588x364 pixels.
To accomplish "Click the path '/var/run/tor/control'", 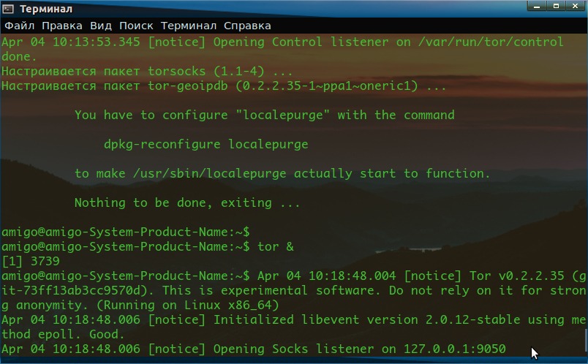I will click(x=491, y=42).
